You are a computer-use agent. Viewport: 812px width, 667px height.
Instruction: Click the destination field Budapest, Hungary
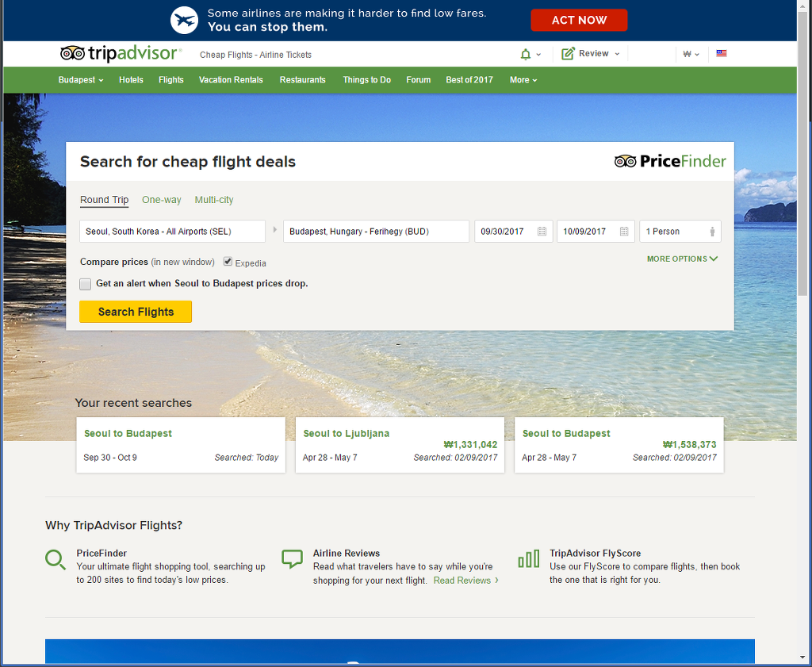tap(376, 232)
